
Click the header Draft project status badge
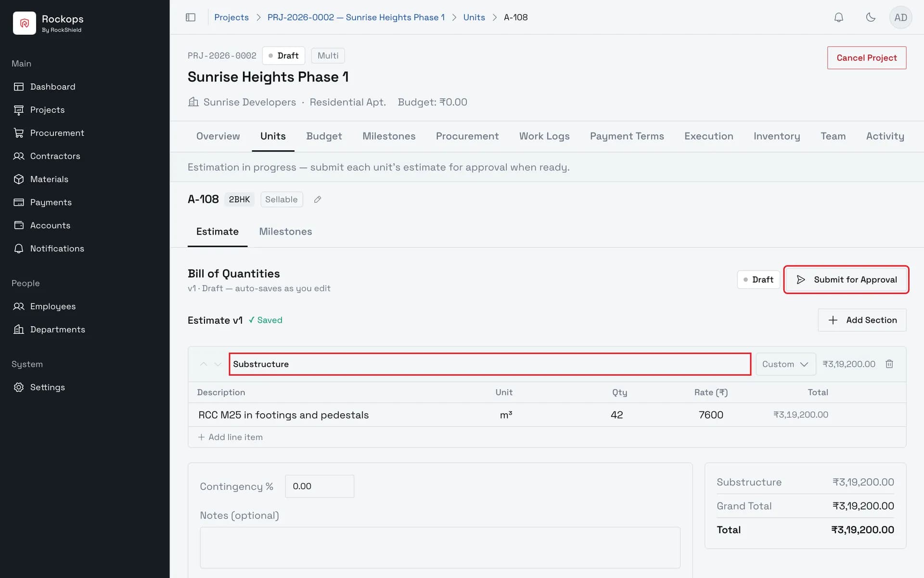pyautogui.click(x=283, y=56)
